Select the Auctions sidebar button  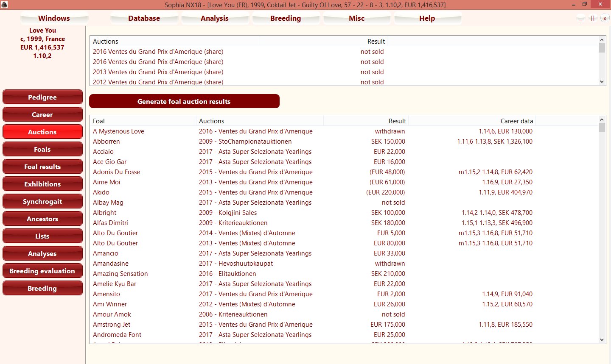point(42,132)
